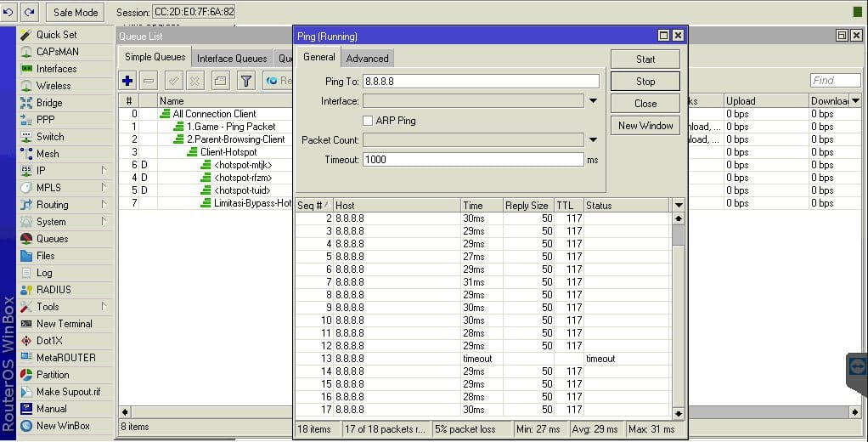Click remove queue minus icon
This screenshot has width=868, height=442.
(149, 81)
